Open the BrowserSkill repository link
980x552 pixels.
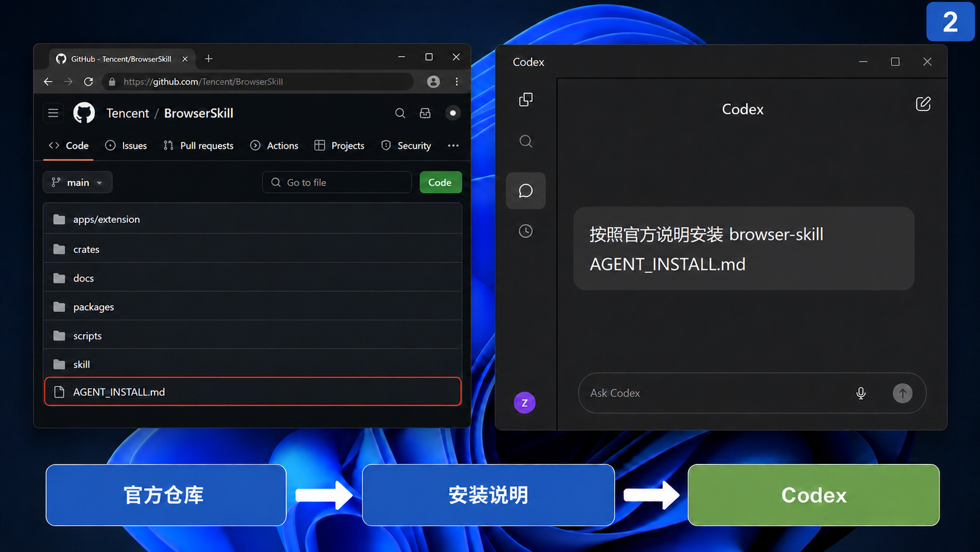199,113
